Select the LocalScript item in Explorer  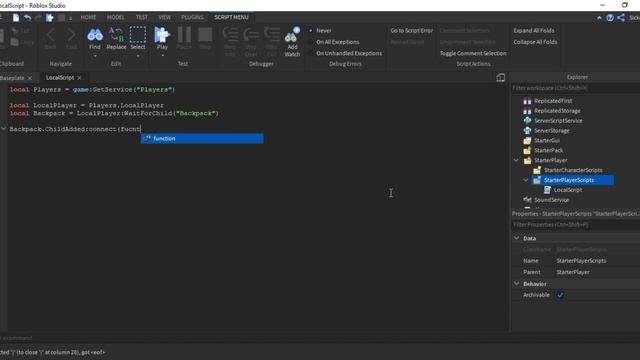[568, 190]
